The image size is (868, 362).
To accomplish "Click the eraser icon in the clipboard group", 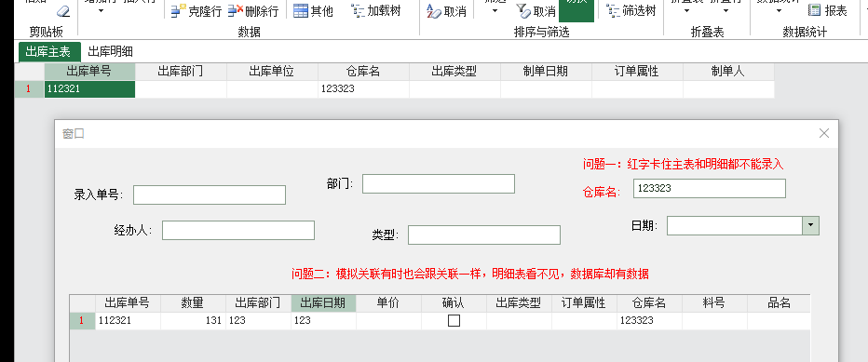I will [x=63, y=10].
